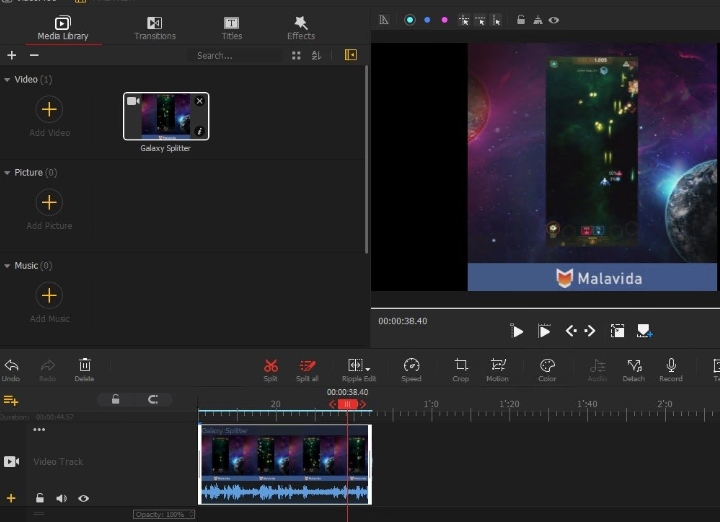720x522 pixels.
Task: Remove Galaxy Splitter clip with X icon
Action: tap(199, 101)
